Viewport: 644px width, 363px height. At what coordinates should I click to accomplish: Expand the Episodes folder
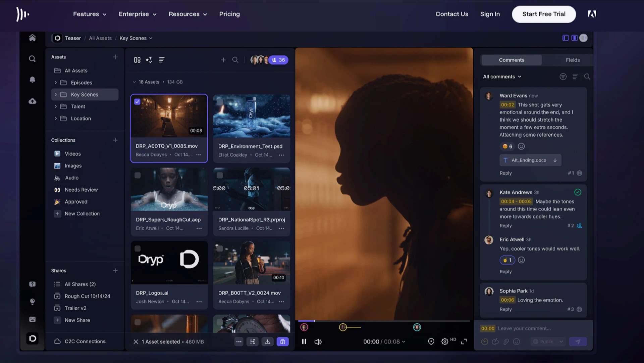tap(56, 83)
